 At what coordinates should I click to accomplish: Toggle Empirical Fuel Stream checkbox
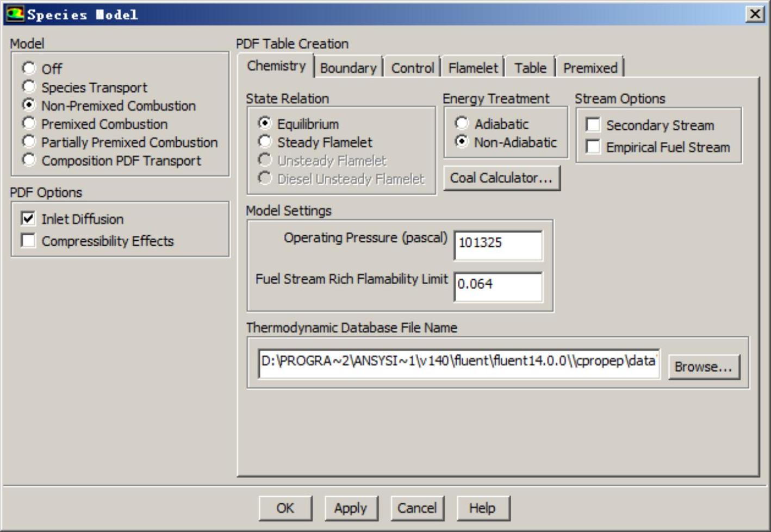coord(593,147)
